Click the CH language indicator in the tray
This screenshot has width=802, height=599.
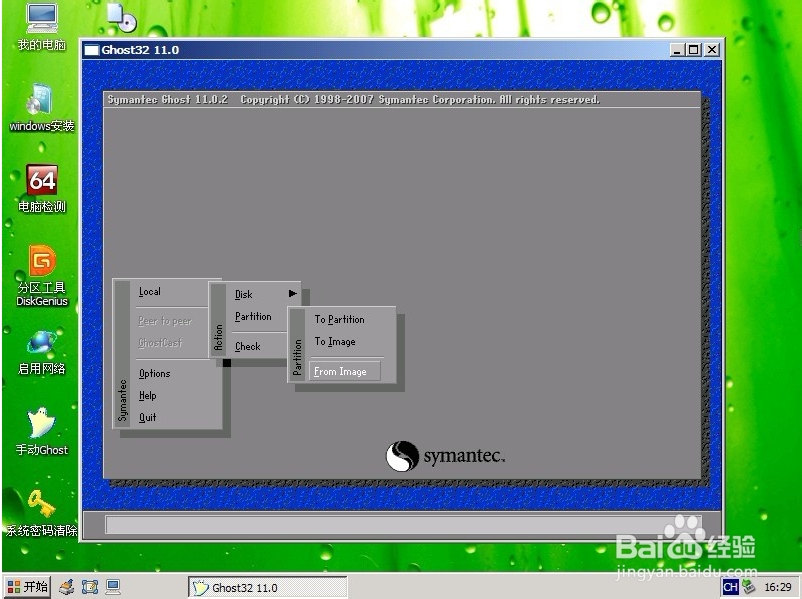[730, 587]
